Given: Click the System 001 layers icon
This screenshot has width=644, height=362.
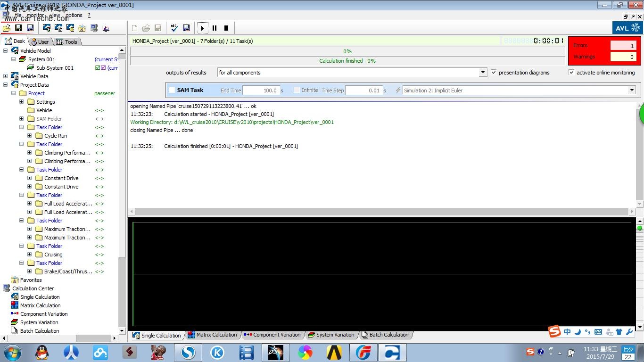Looking at the screenshot, I should click(23, 59).
